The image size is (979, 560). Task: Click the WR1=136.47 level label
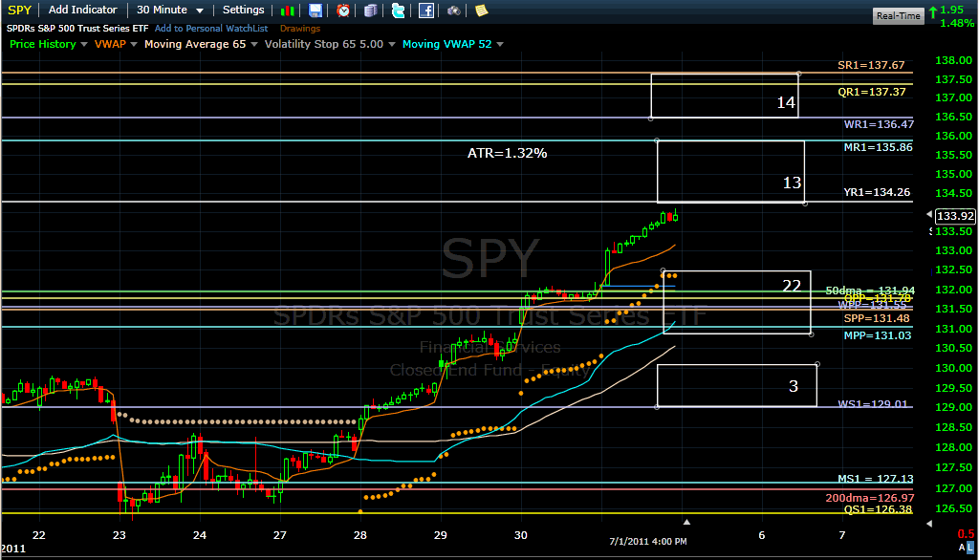(x=879, y=124)
